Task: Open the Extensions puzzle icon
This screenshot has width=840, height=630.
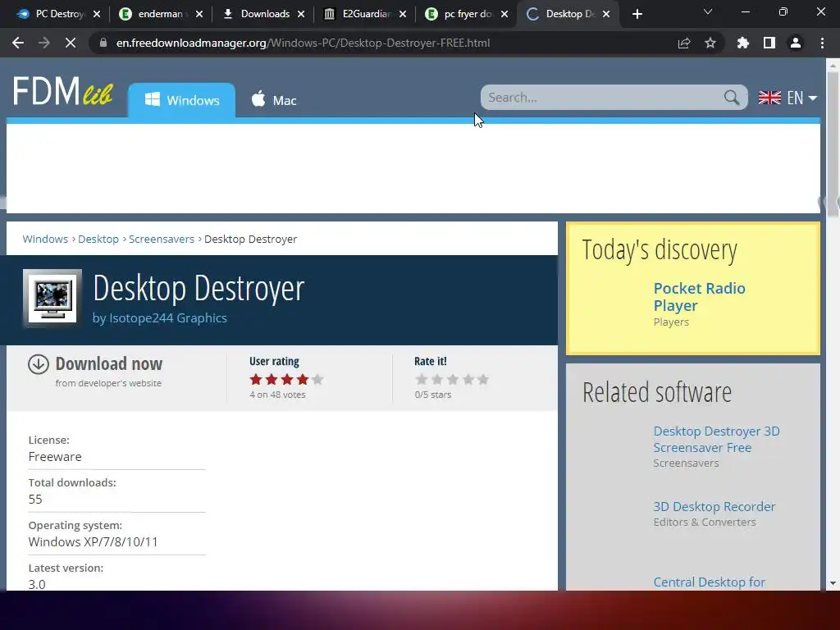Action: (743, 43)
